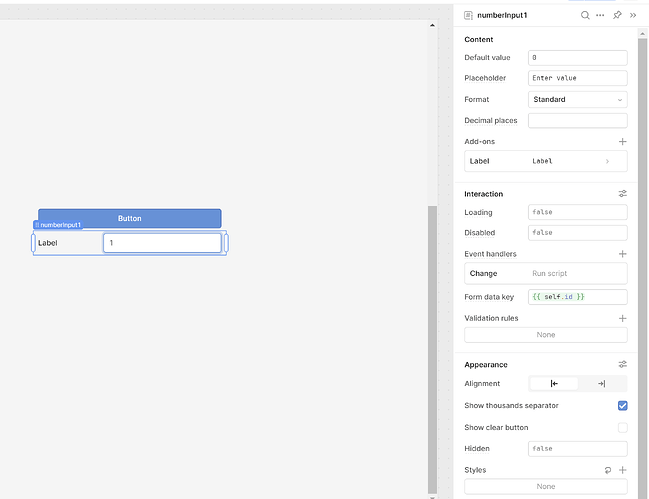This screenshot has height=499, width=649.
Task: Click the canvas scrollbar up arrow
Action: (x=432, y=25)
